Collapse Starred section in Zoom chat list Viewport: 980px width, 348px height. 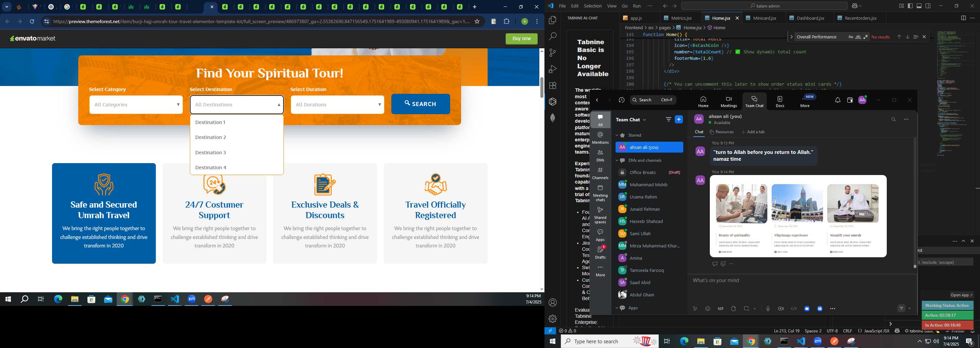tap(617, 135)
